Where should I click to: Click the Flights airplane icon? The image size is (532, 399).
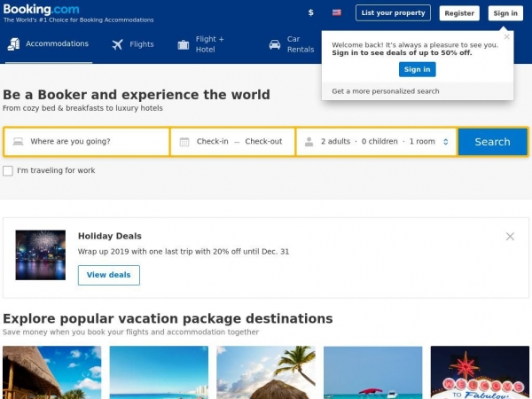click(x=117, y=44)
